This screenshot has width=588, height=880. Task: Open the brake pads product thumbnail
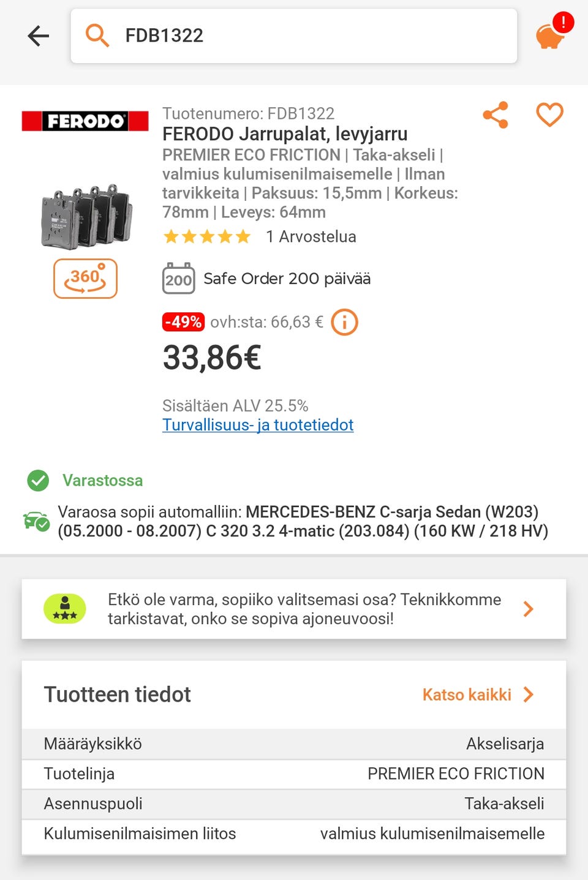click(86, 217)
